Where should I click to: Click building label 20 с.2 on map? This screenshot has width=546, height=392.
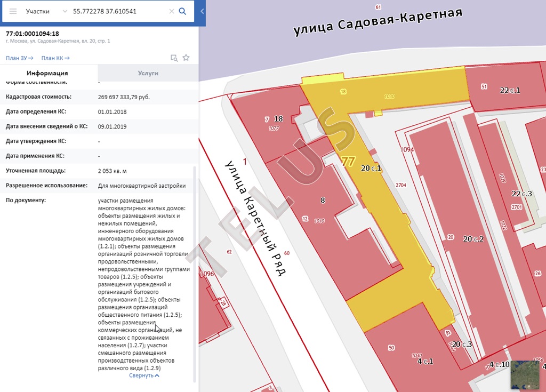click(473, 239)
